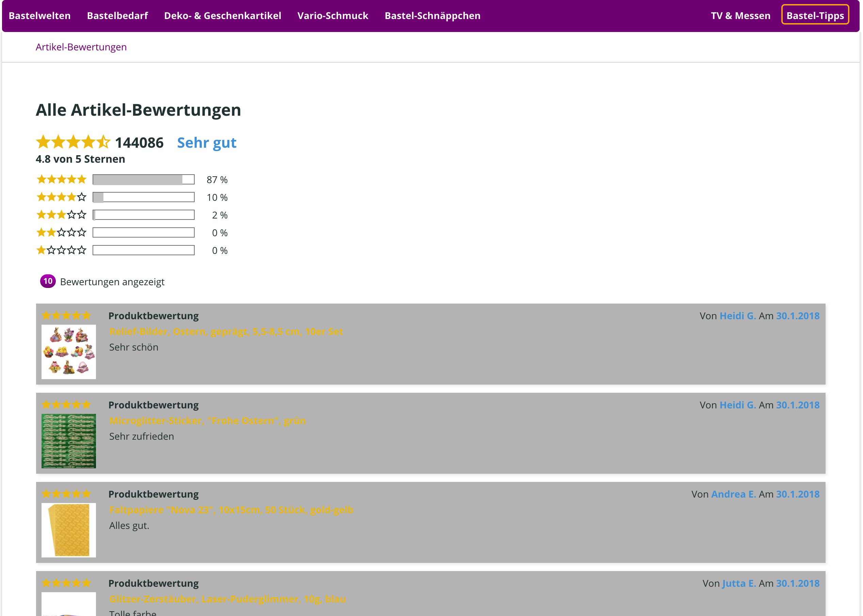Click the date of the Faltpapiere review
This screenshot has width=863, height=616.
[798, 494]
